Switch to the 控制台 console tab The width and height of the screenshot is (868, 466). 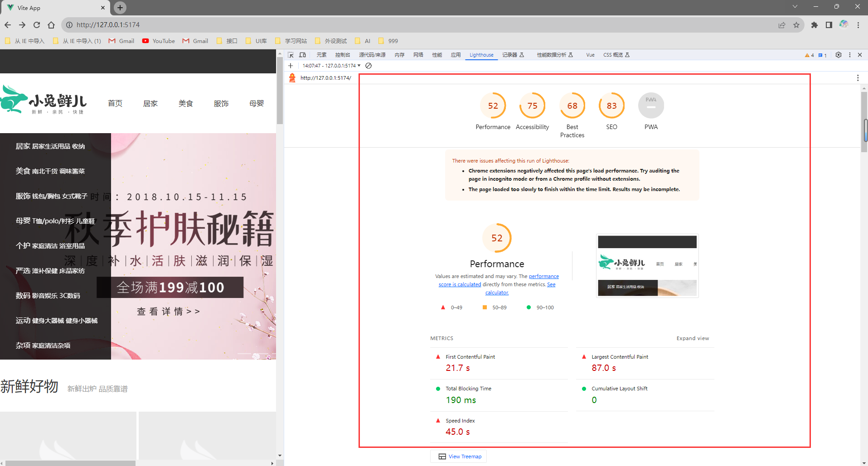tap(342, 55)
